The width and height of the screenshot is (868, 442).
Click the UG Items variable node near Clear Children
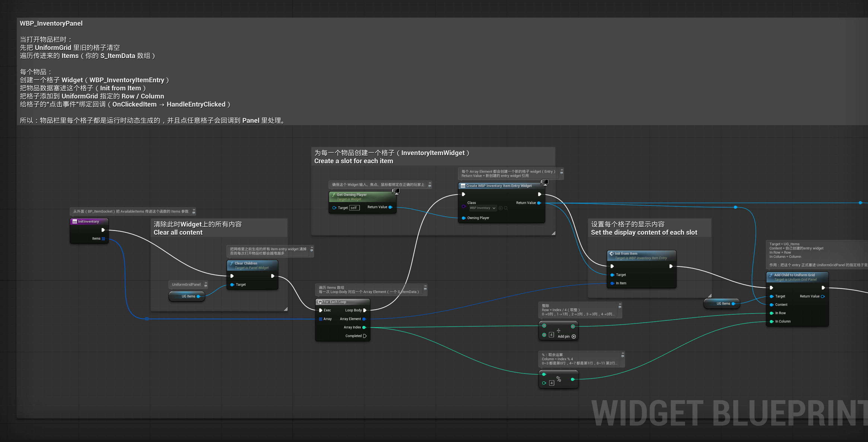pyautogui.click(x=187, y=296)
